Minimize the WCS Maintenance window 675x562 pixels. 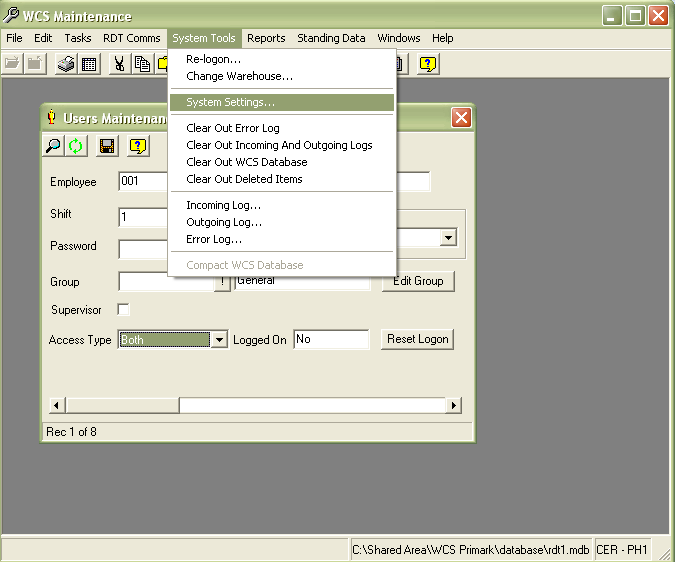click(x=612, y=16)
